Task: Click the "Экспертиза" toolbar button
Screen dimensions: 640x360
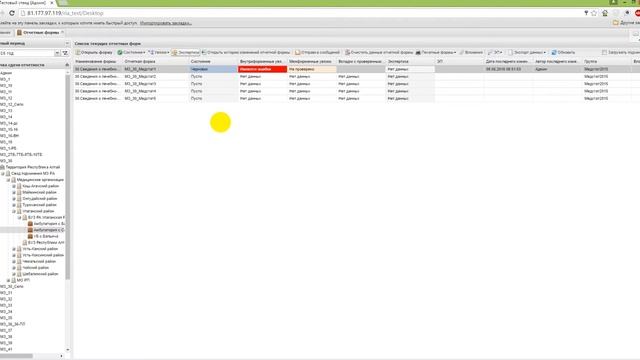Action: [186, 52]
